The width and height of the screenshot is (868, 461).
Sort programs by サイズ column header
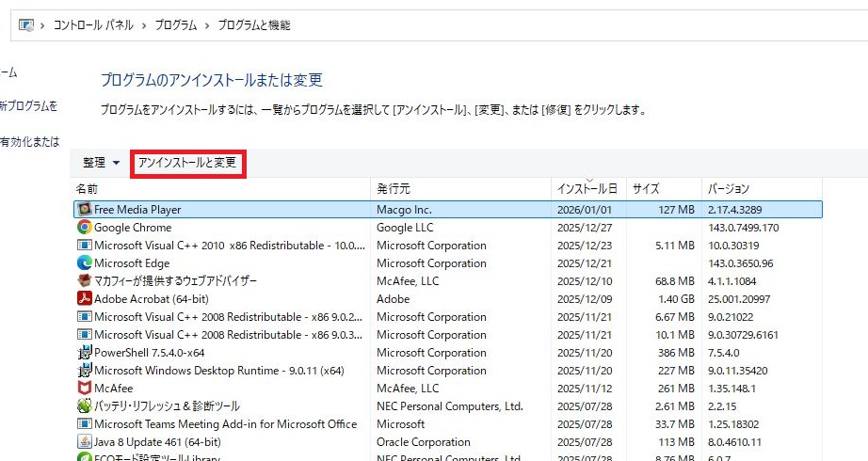646,189
